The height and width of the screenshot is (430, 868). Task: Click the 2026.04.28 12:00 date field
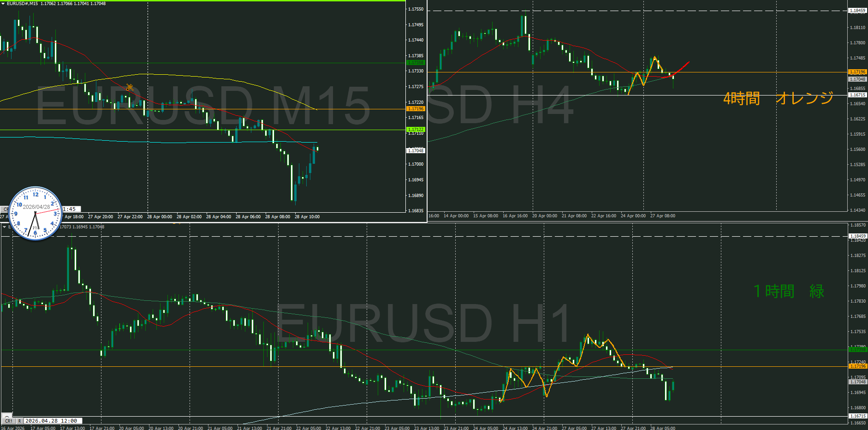pos(51,421)
